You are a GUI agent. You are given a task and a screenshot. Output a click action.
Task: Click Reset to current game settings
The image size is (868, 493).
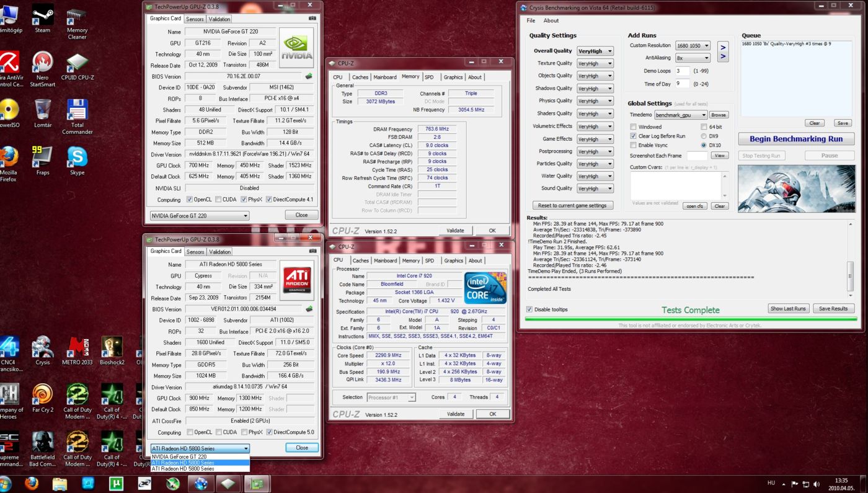tap(572, 205)
